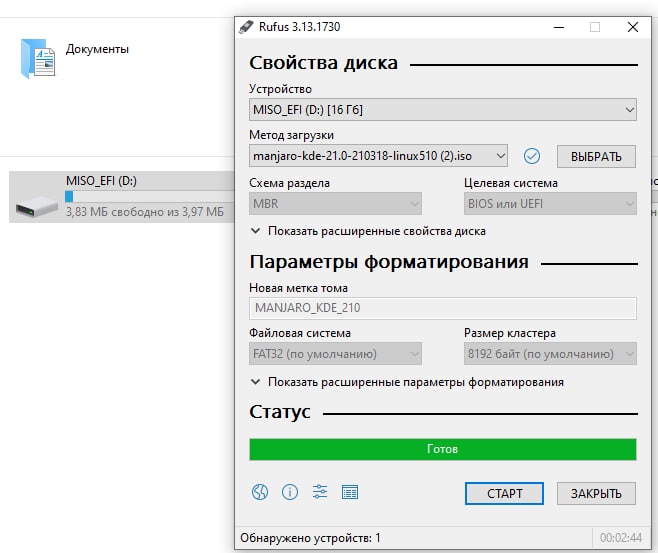Open the Устройство device dropdown

tap(443, 110)
